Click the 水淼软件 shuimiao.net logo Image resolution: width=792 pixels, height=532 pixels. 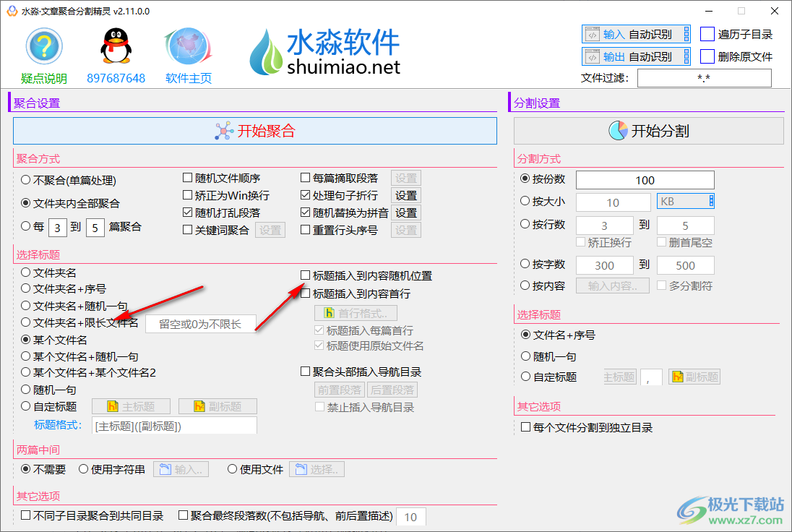(x=326, y=51)
